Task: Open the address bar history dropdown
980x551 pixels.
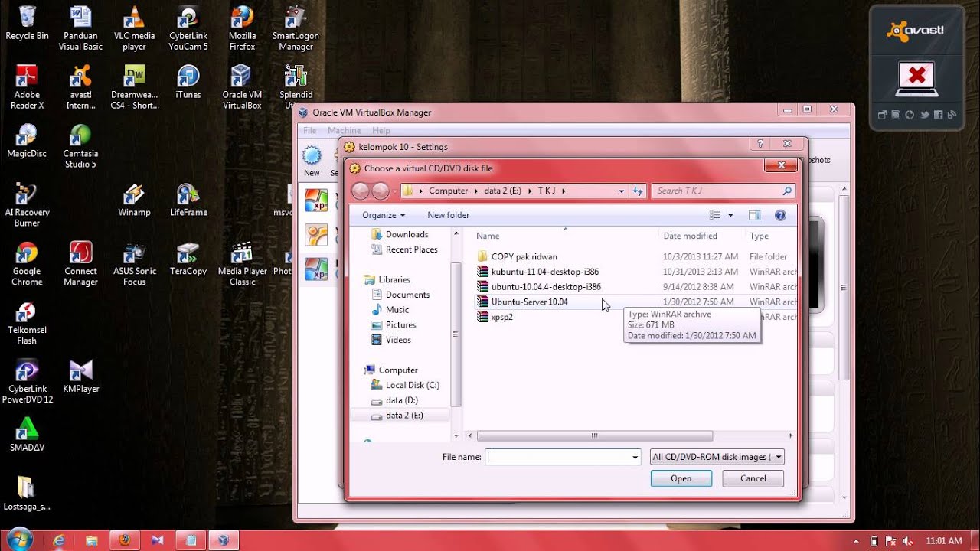Action: coord(622,191)
